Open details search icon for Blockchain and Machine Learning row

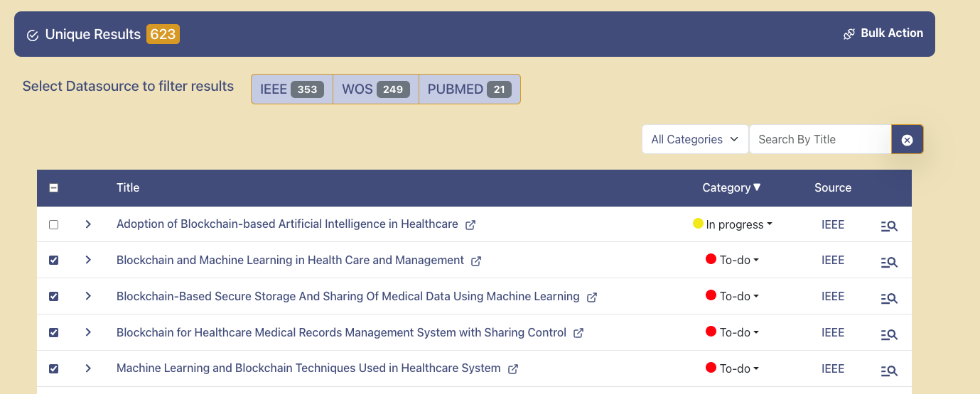[889, 262]
